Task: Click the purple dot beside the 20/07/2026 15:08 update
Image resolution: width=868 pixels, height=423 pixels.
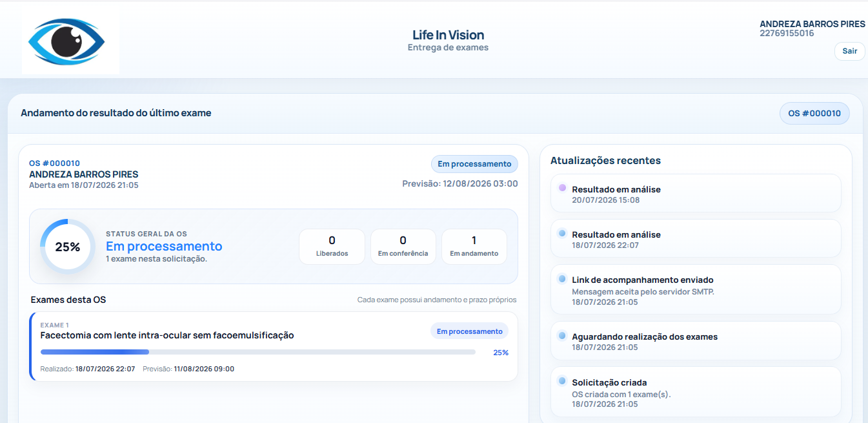Action: [x=562, y=188]
